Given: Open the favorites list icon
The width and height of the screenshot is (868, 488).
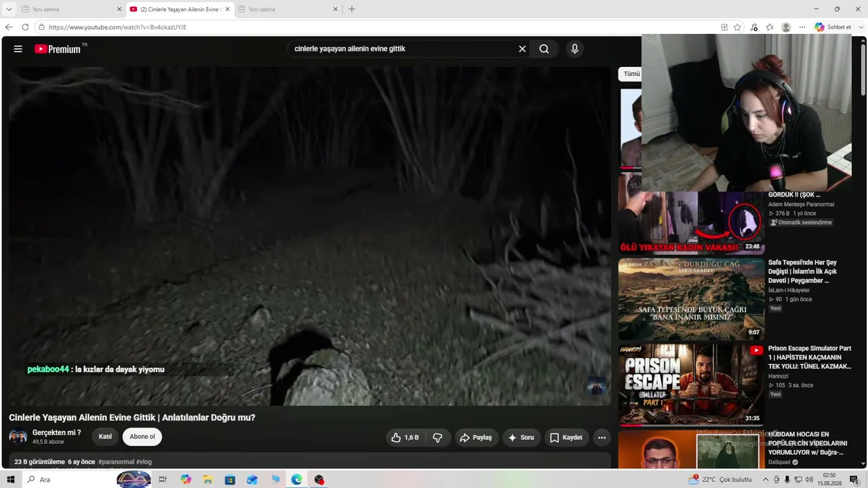Looking at the screenshot, I should coord(770,27).
